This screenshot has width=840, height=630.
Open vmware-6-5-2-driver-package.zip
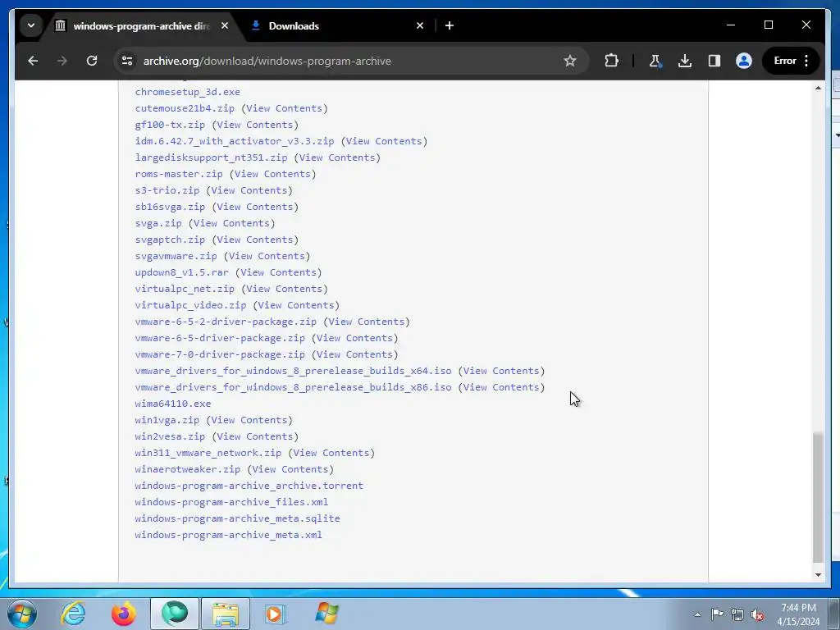pos(226,322)
